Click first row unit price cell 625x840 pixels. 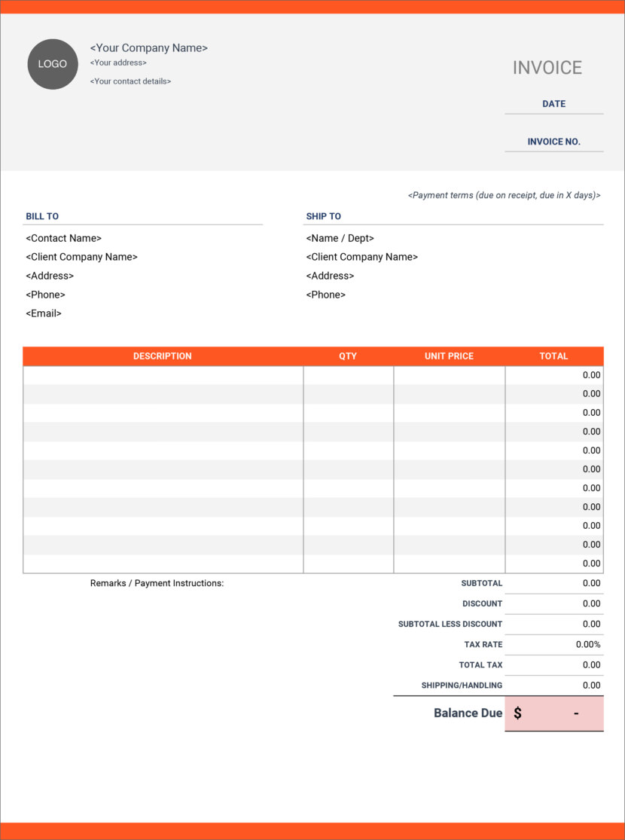450,375
